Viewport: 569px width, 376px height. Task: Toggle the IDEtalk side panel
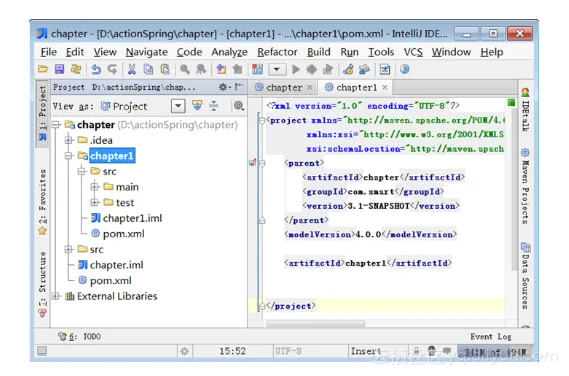point(525,110)
